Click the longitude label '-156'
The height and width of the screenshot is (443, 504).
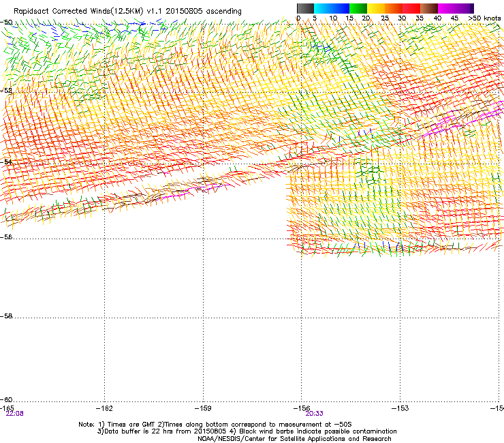click(x=302, y=408)
